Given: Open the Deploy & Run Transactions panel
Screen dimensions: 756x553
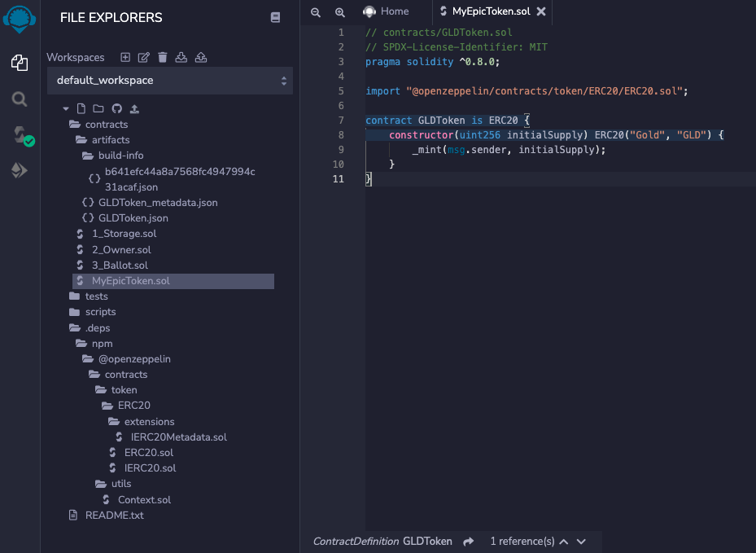Looking at the screenshot, I should 20,171.
